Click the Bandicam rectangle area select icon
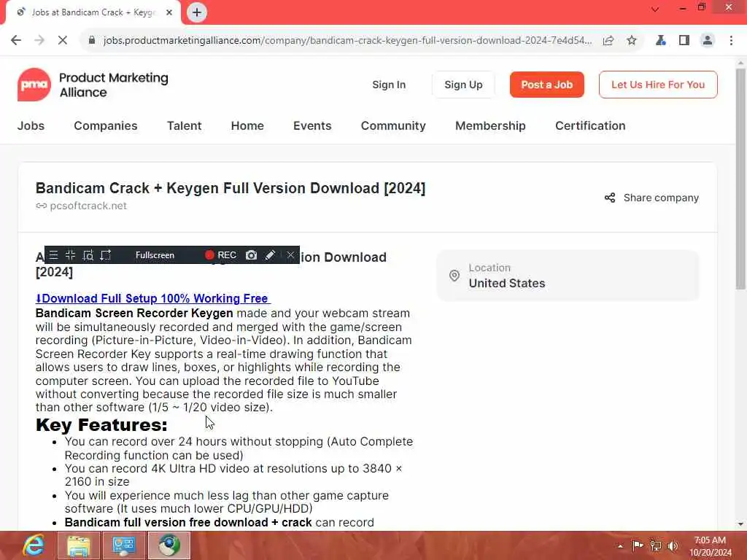The width and height of the screenshot is (747, 560). 106,255
